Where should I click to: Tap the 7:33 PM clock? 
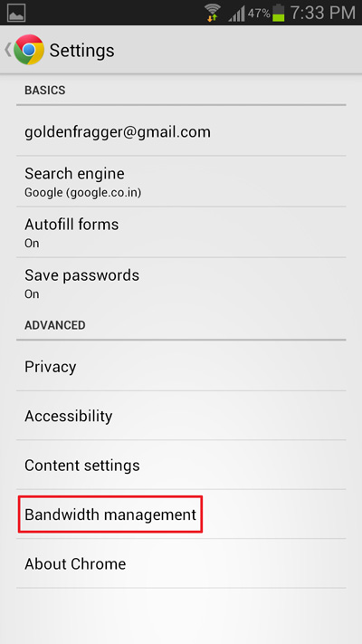pyautogui.click(x=322, y=13)
